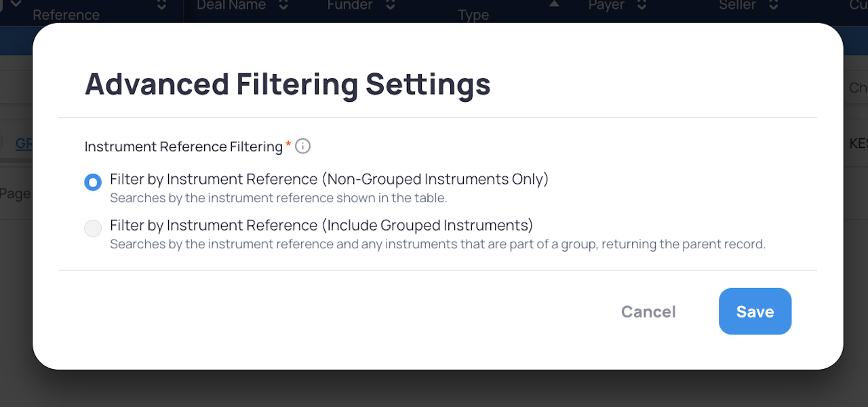Select Non-Grouped Instruments Only radio button
The height and width of the screenshot is (407, 868).
93,182
